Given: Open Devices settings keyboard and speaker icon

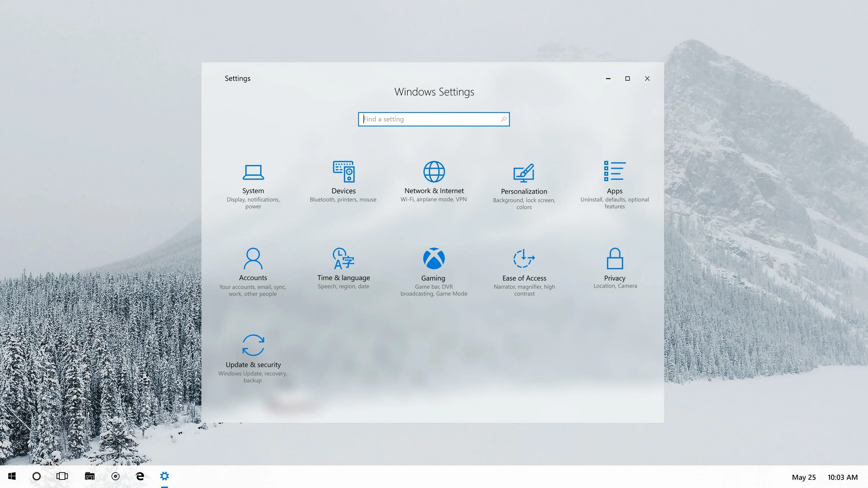Looking at the screenshot, I should [x=343, y=171].
